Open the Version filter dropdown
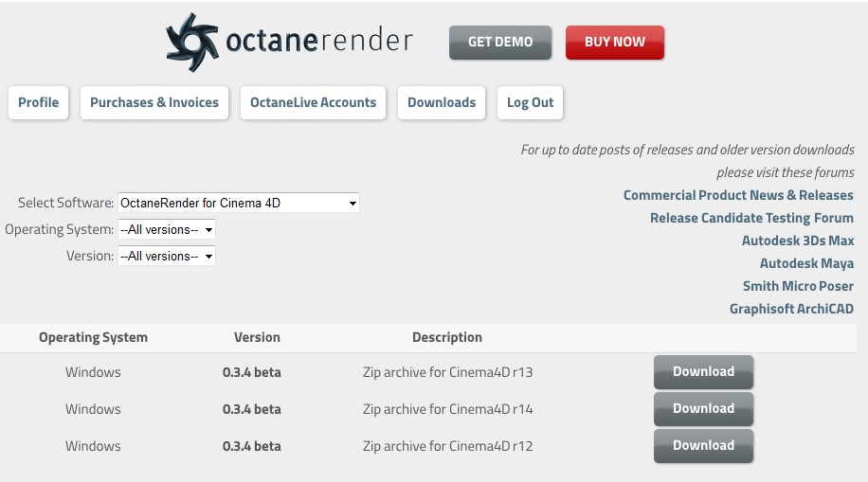Image resolution: width=868 pixels, height=482 pixels. click(x=167, y=256)
